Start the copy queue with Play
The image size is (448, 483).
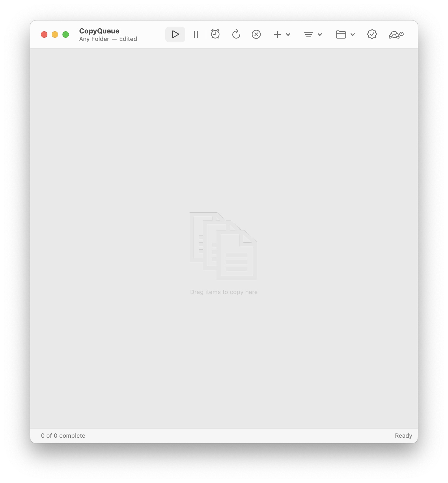[x=175, y=34]
